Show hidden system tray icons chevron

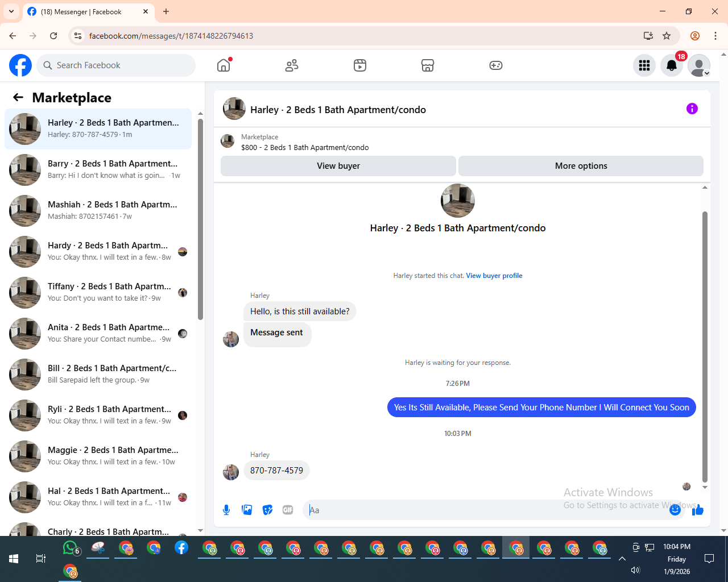click(622, 559)
